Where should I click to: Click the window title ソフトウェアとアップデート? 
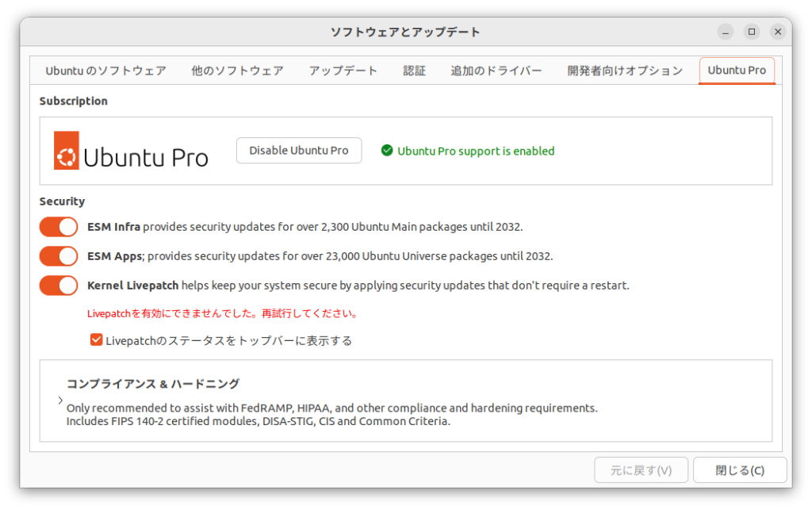coord(405,32)
